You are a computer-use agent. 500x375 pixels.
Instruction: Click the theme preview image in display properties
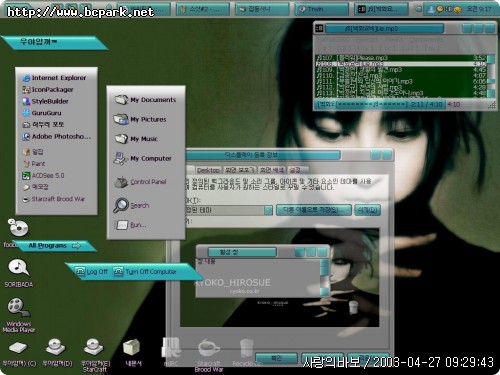pos(279,277)
